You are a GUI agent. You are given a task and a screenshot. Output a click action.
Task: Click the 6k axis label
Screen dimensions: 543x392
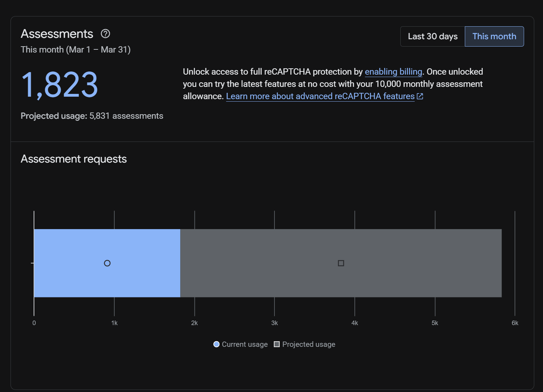(x=515, y=323)
